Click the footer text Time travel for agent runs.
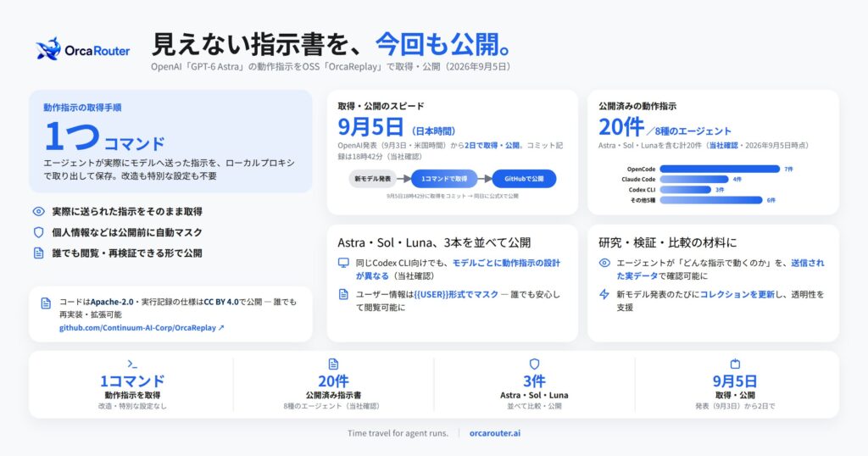 point(398,433)
